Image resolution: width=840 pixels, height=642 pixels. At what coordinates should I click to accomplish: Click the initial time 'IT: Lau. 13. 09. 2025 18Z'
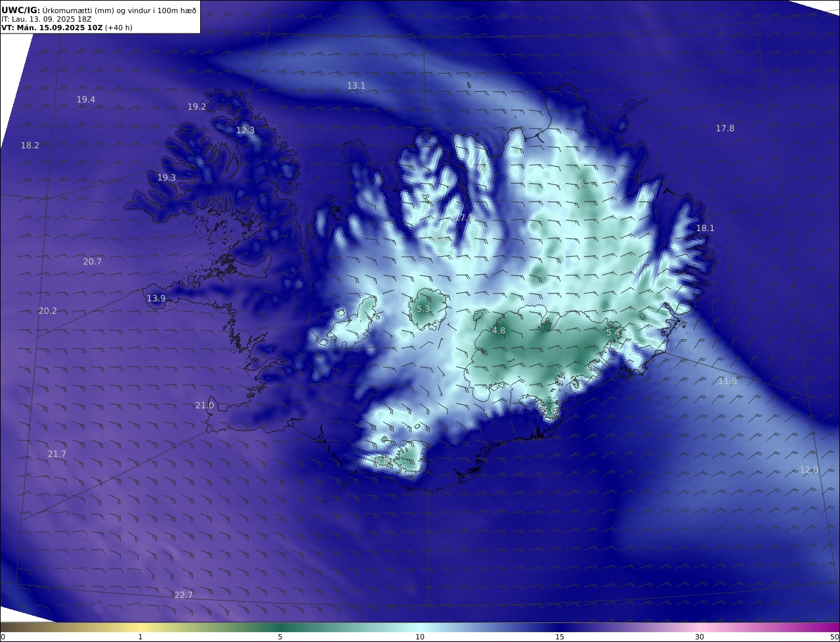pos(47,19)
